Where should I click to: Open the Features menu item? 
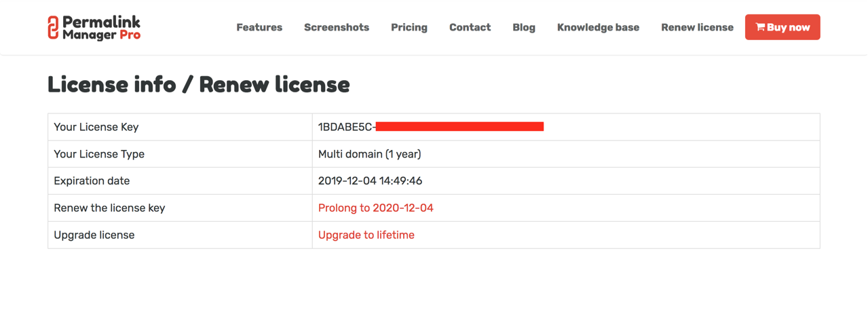coord(259,28)
